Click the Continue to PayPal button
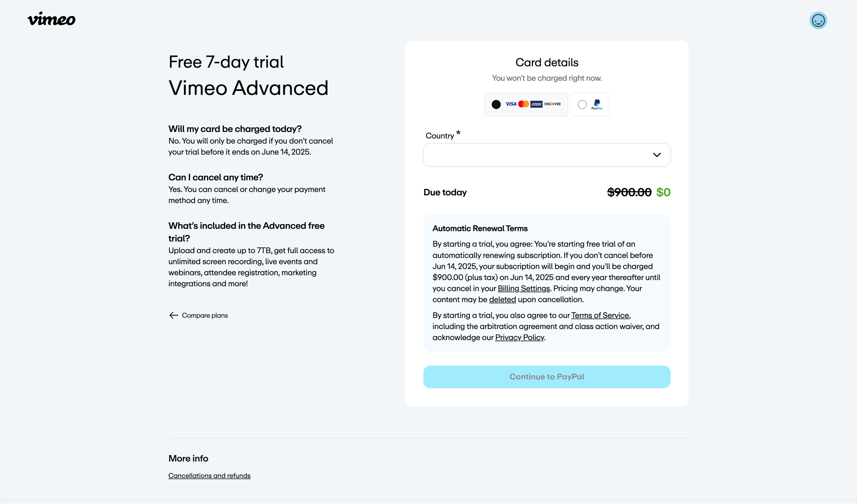This screenshot has width=857, height=504. coord(547,377)
